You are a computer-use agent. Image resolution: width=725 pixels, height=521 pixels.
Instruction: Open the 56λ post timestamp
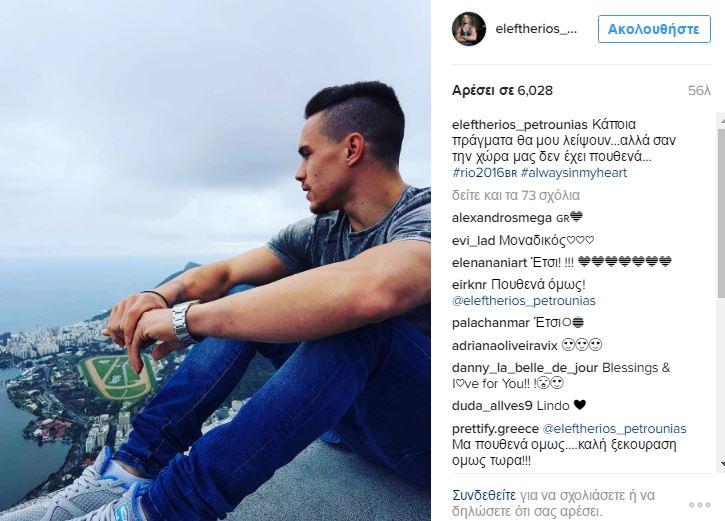pos(699,91)
